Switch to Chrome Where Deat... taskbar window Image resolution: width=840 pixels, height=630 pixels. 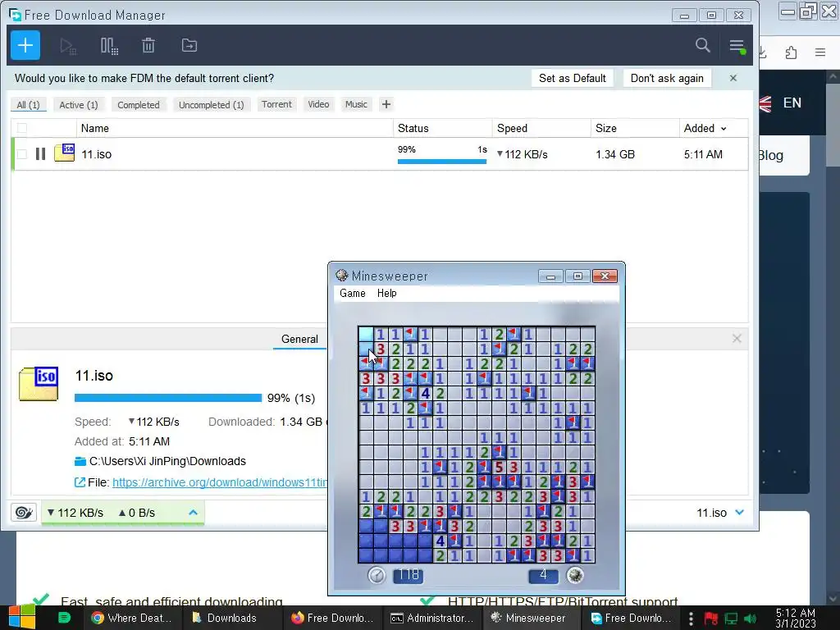pos(130,618)
